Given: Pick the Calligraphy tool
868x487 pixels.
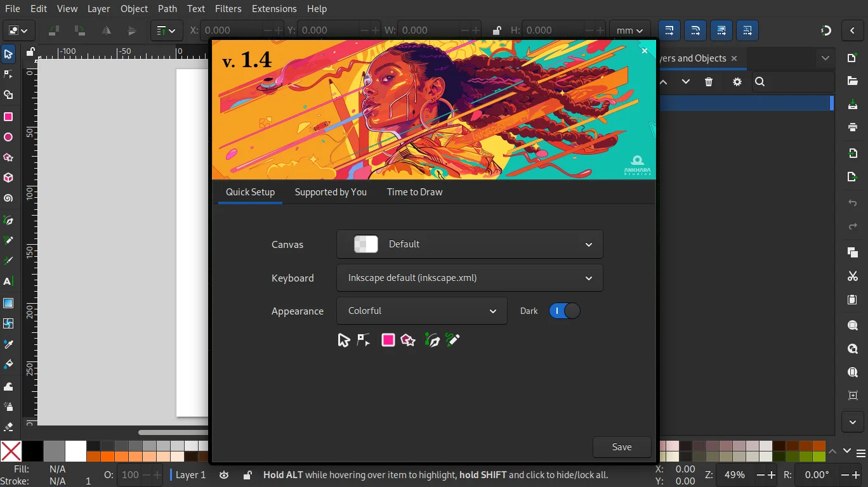Looking at the screenshot, I should click(9, 261).
